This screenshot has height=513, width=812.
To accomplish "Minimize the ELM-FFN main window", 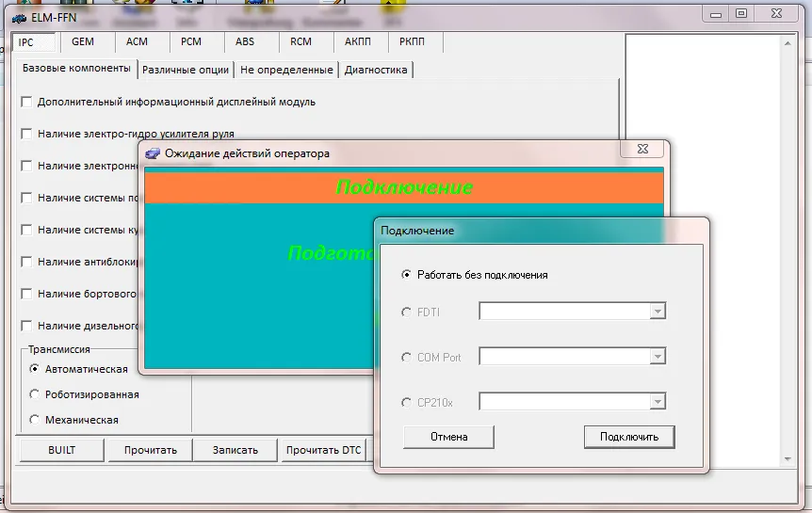I will [x=715, y=13].
